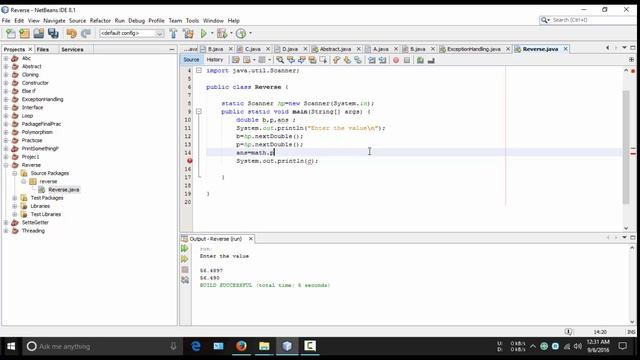Open Run Project dropdown arrow
Viewport: 640px width, 360px height.
(x=212, y=33)
